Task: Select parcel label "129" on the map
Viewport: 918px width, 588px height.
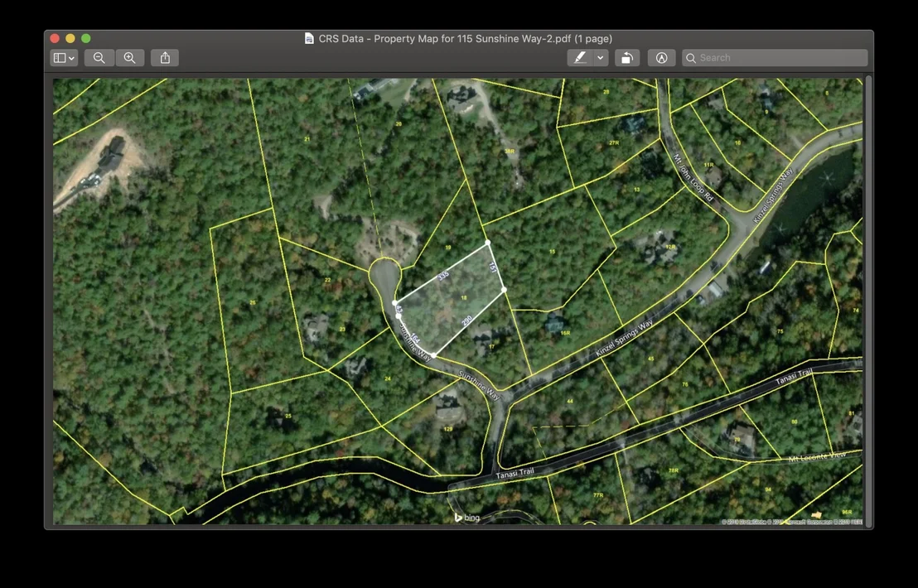Action: point(448,429)
